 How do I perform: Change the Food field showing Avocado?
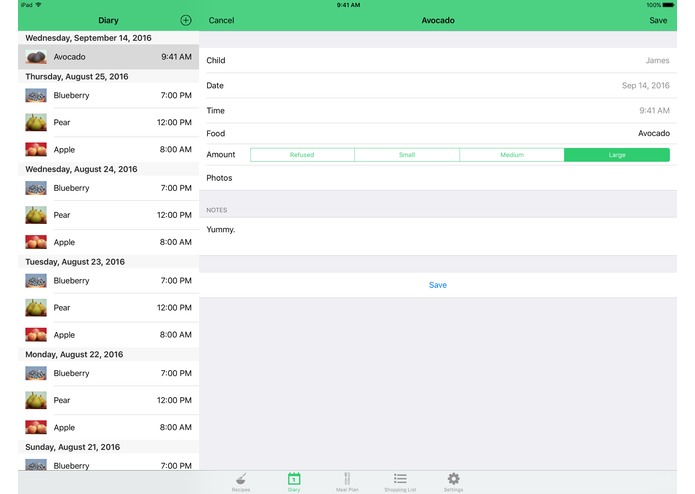(438, 133)
